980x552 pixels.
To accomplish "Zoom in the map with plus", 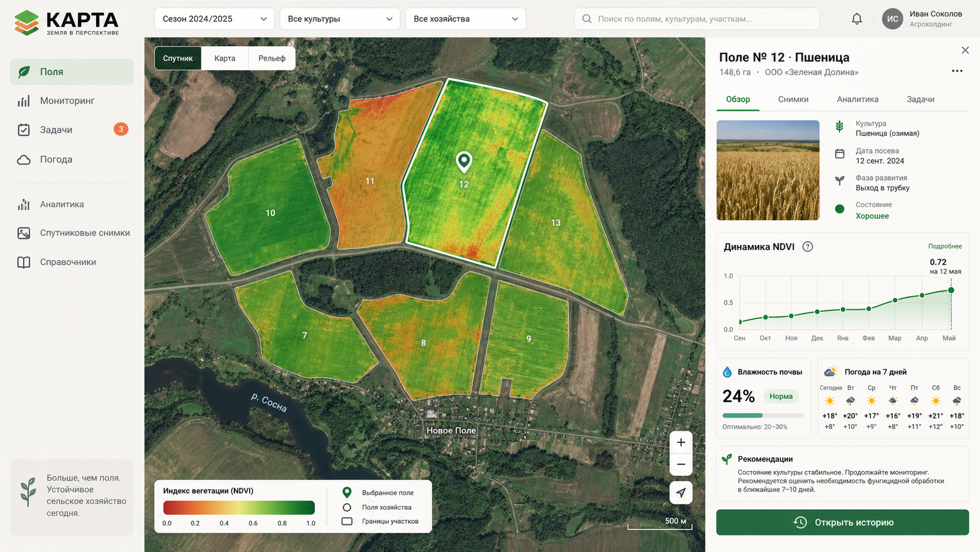I will 680,442.
